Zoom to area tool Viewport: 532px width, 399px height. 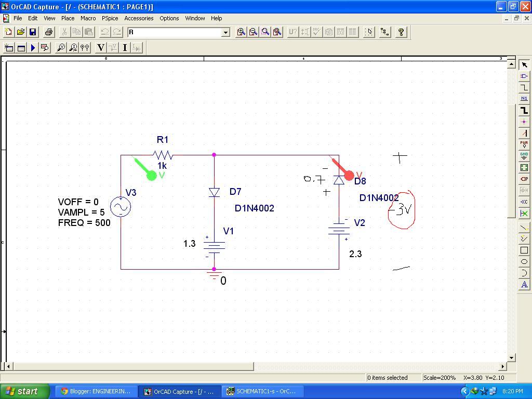coord(265,32)
